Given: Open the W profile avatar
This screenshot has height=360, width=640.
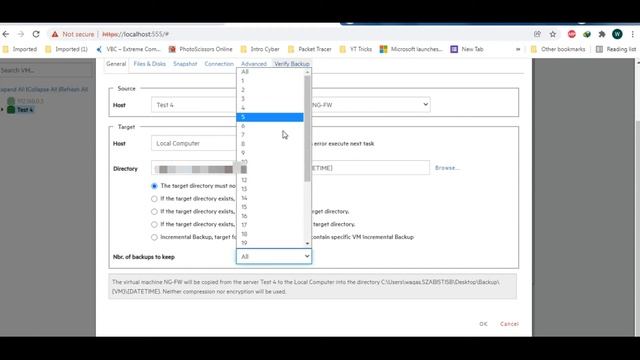Looking at the screenshot, I should coord(617,34).
